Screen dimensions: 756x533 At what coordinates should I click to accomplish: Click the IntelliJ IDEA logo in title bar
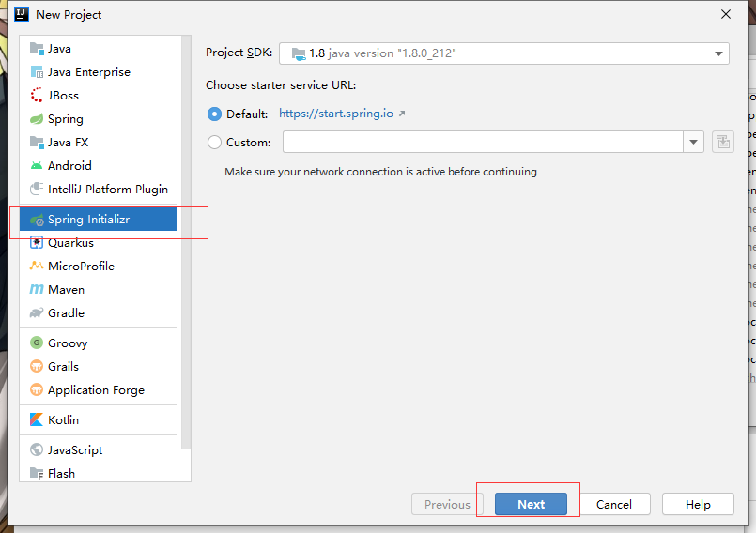tap(22, 14)
